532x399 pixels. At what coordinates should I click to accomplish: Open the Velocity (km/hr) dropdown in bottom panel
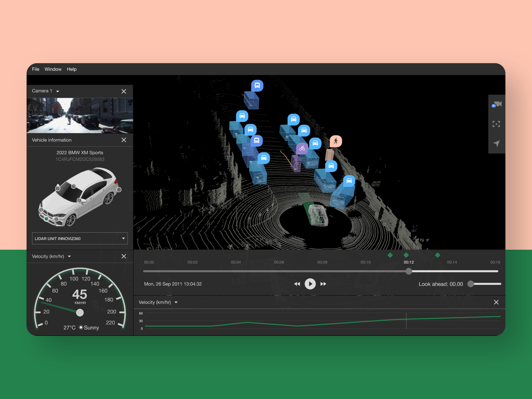pos(176,302)
